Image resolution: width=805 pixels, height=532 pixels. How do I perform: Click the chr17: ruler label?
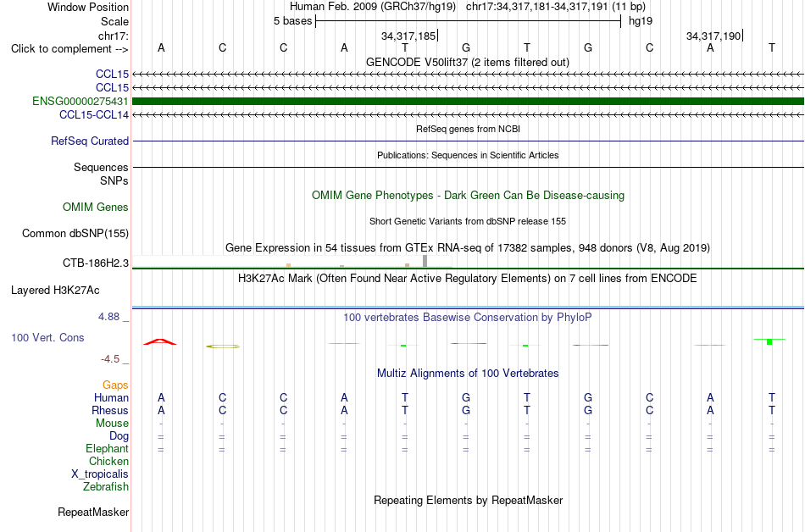tap(114, 36)
